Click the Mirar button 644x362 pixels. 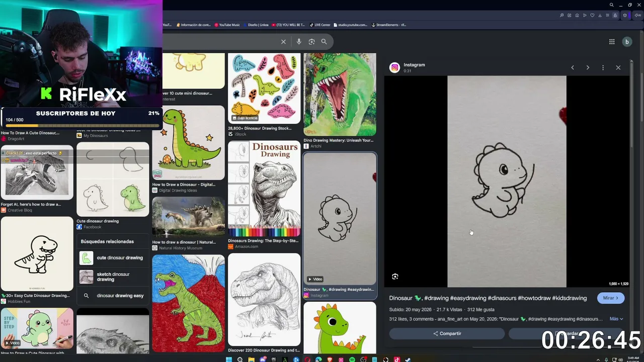[611, 298]
